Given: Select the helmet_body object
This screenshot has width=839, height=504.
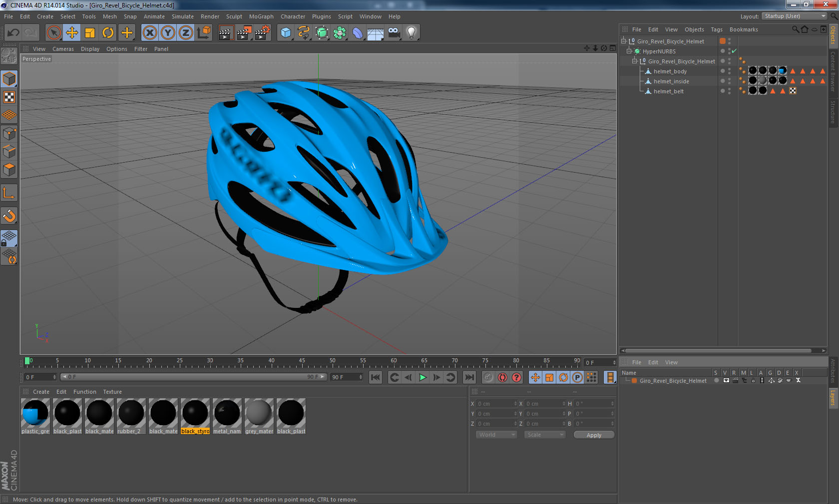Looking at the screenshot, I should click(670, 71).
